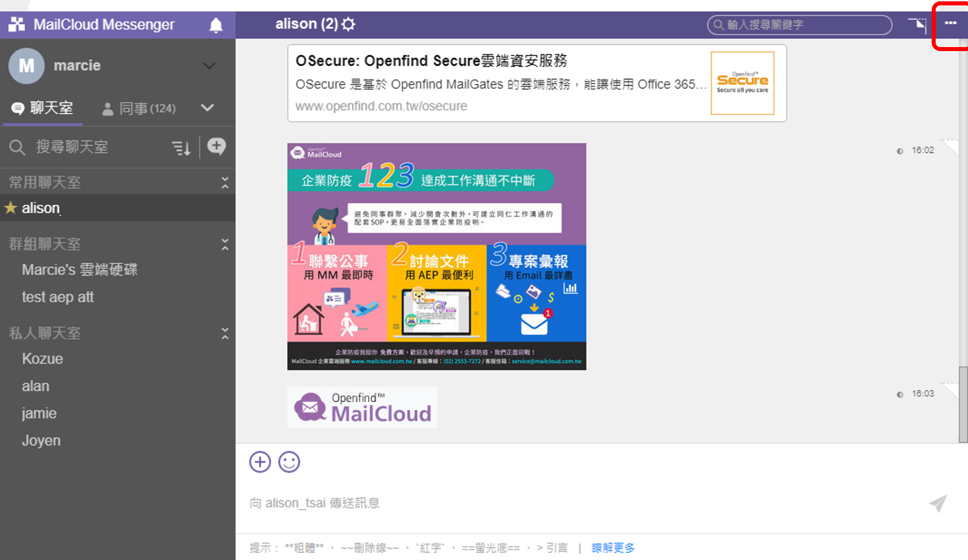
Task: Click the notification bell icon
Action: pyautogui.click(x=216, y=26)
